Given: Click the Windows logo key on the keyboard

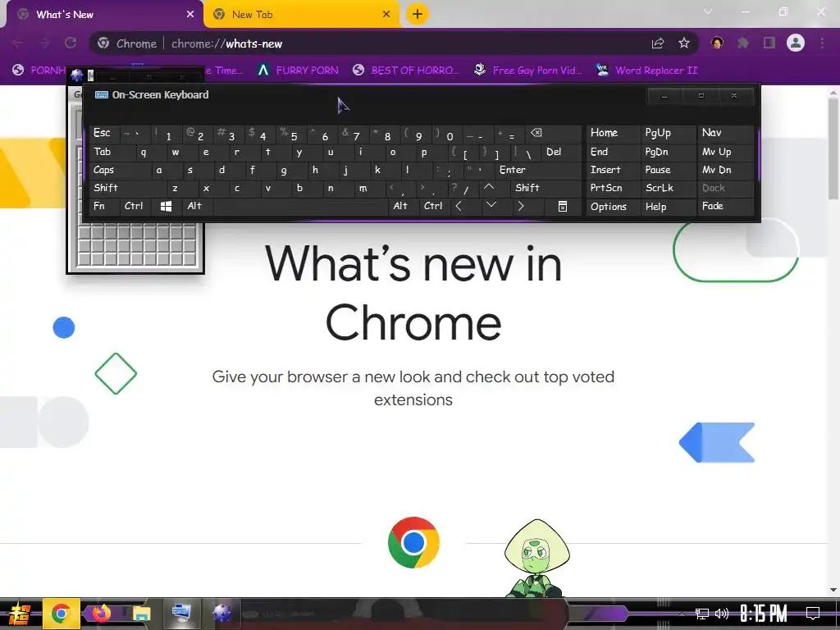Looking at the screenshot, I should click(x=167, y=206).
